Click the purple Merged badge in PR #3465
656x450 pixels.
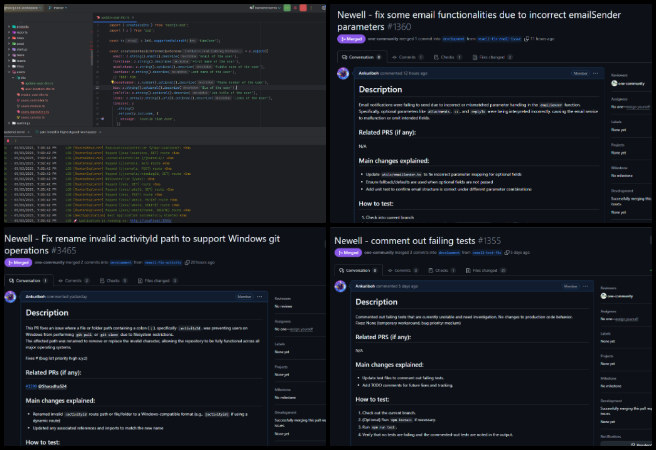[x=18, y=263]
